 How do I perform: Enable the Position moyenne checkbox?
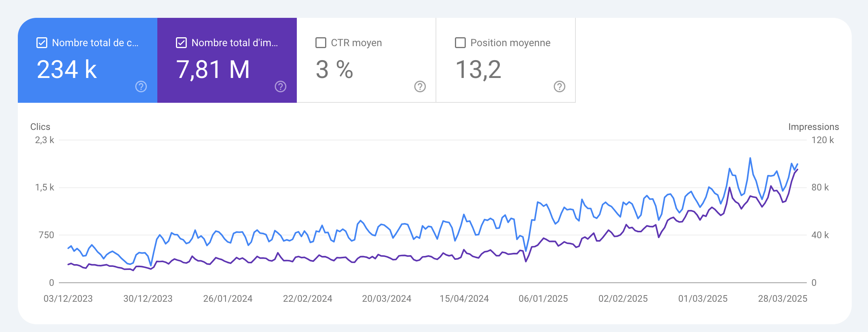tap(460, 43)
